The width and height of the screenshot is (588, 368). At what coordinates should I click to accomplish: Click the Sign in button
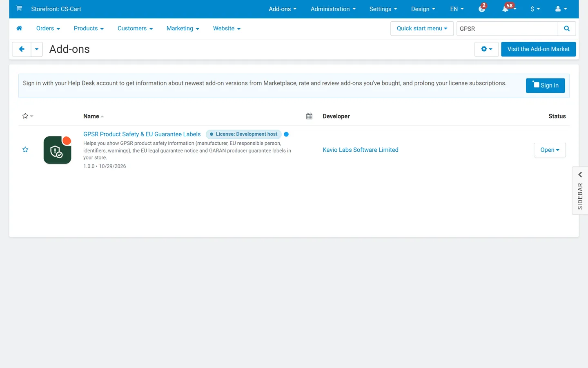click(545, 85)
